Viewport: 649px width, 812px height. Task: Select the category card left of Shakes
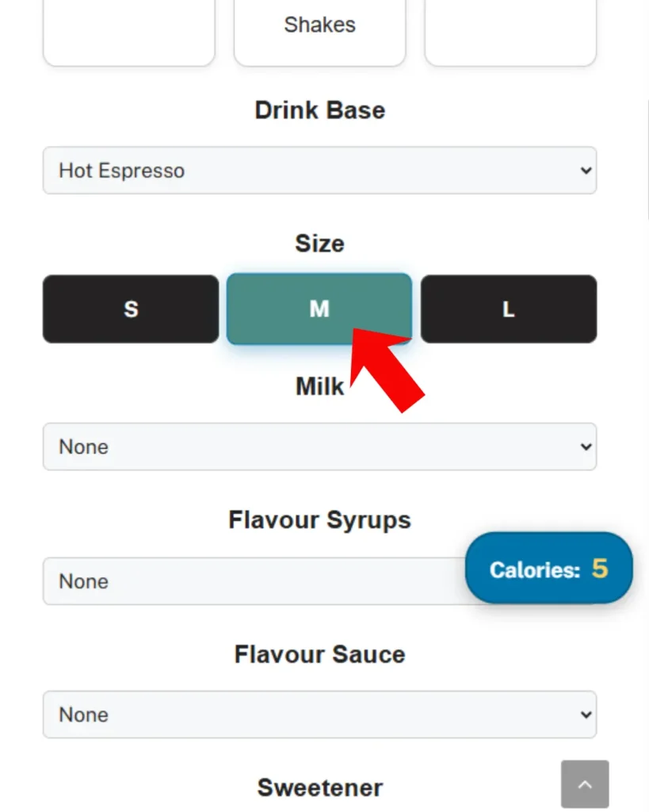coord(128,32)
